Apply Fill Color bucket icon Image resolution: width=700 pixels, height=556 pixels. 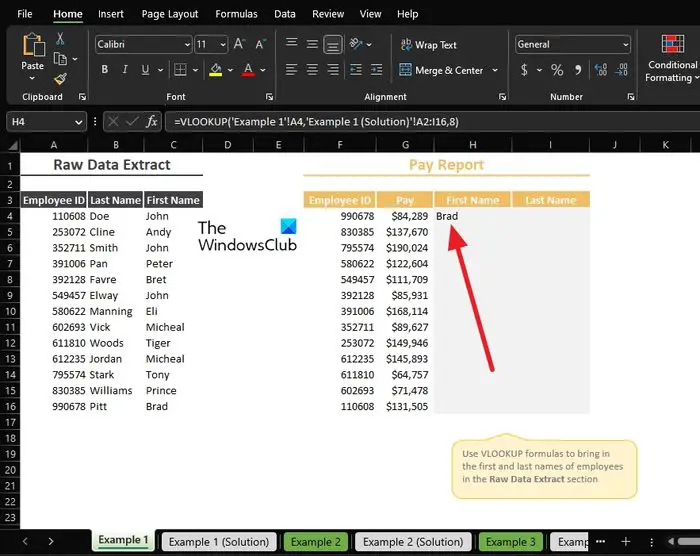[216, 70]
